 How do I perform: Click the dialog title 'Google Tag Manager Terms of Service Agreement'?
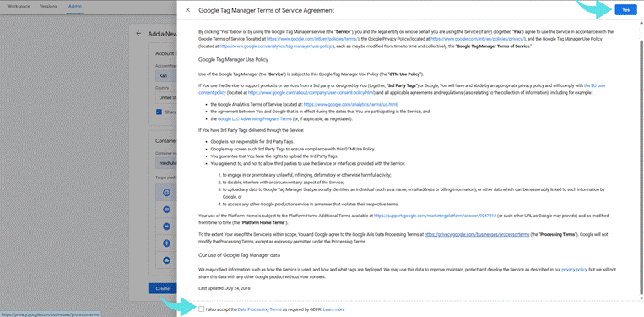click(267, 10)
